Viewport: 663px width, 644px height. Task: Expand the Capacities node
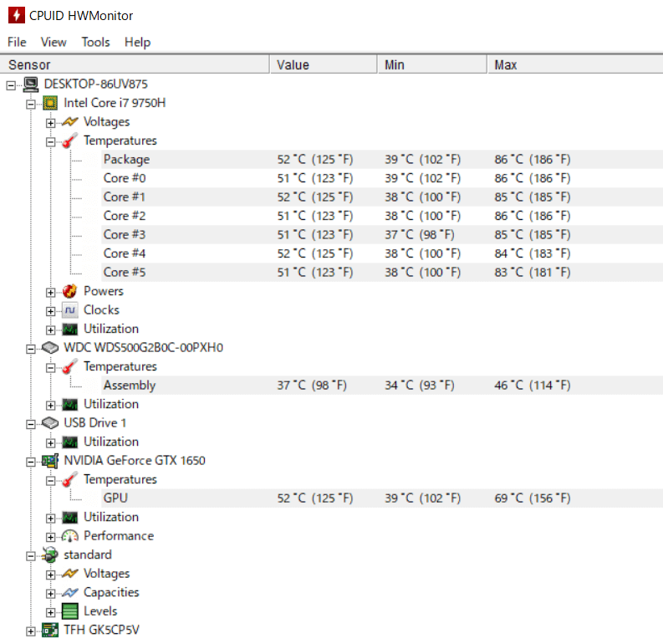pyautogui.click(x=50, y=594)
